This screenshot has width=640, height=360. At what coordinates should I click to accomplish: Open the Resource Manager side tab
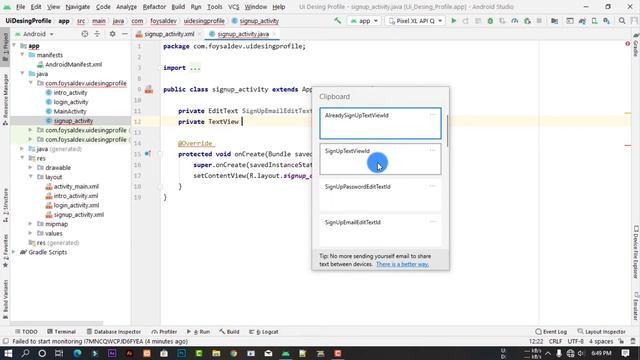(5, 100)
